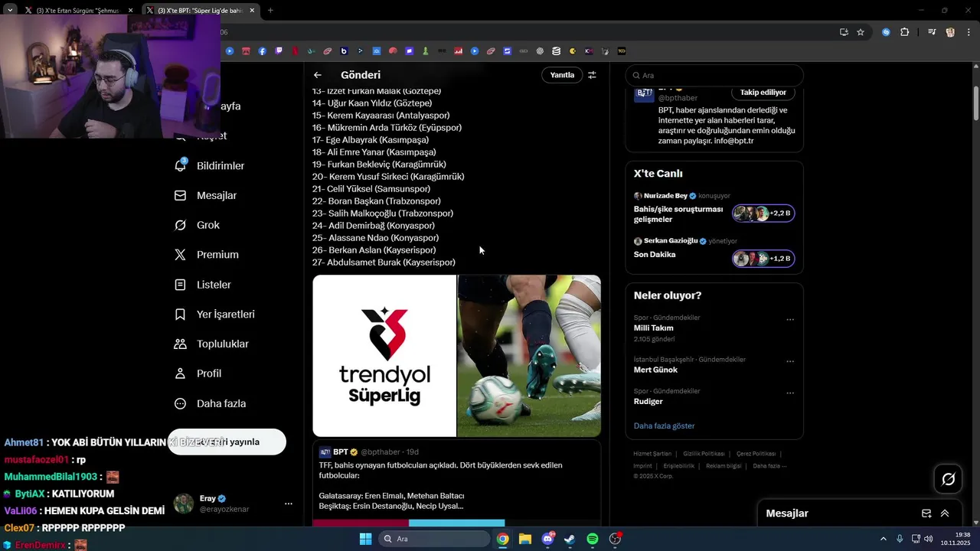The height and width of the screenshot is (551, 980).
Task: Join Serkan Gazioğlu Son Dakika space
Action: coord(763,259)
